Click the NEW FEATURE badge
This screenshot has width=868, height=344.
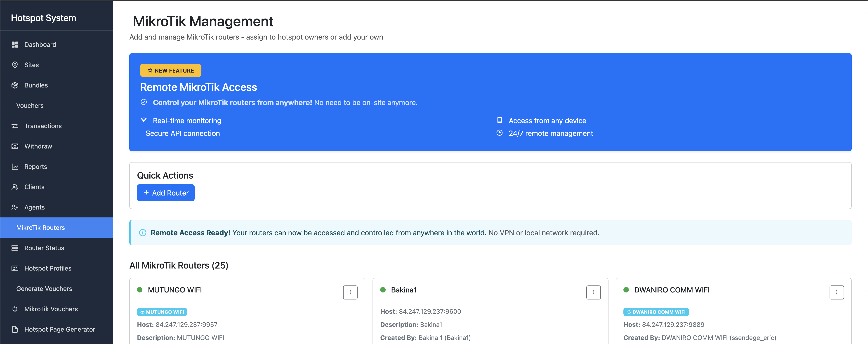[170, 70]
